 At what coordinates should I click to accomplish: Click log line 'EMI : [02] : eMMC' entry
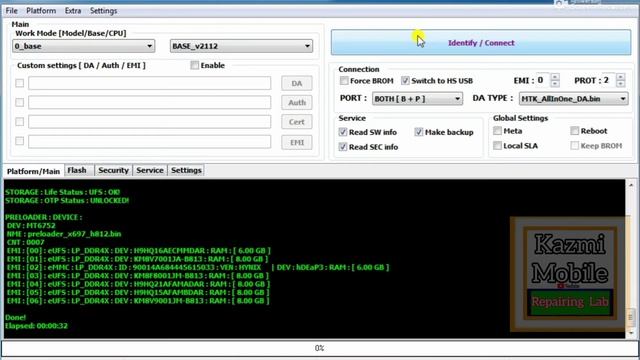tap(198, 267)
